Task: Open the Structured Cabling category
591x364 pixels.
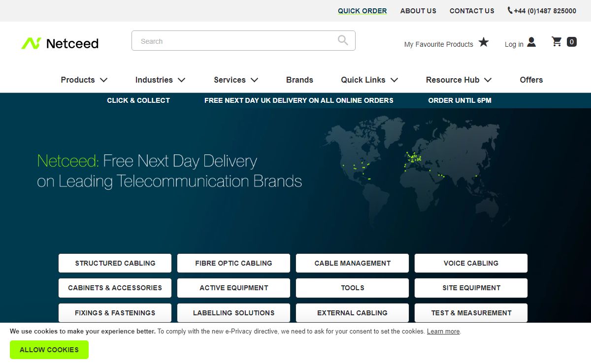Action: (115, 263)
